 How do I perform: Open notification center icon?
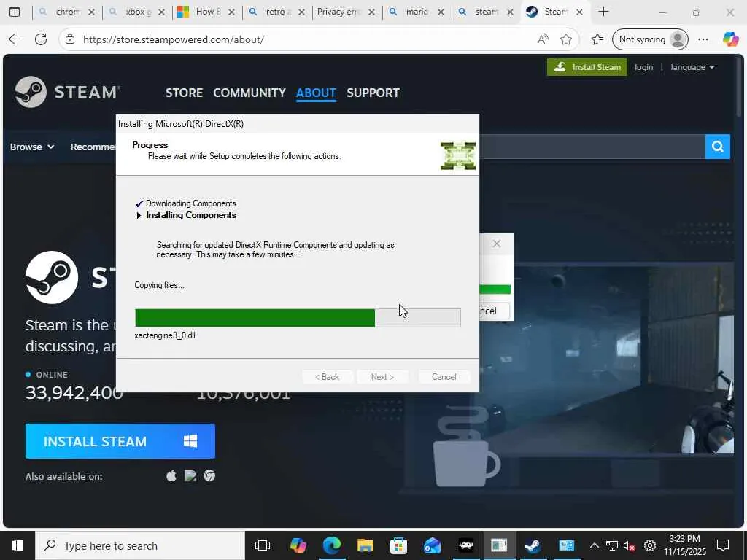723,545
